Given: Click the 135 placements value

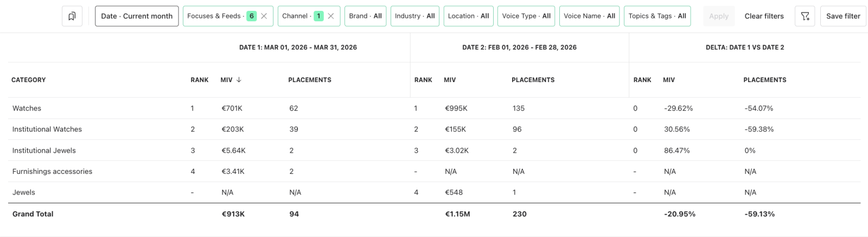Looking at the screenshot, I should 519,108.
